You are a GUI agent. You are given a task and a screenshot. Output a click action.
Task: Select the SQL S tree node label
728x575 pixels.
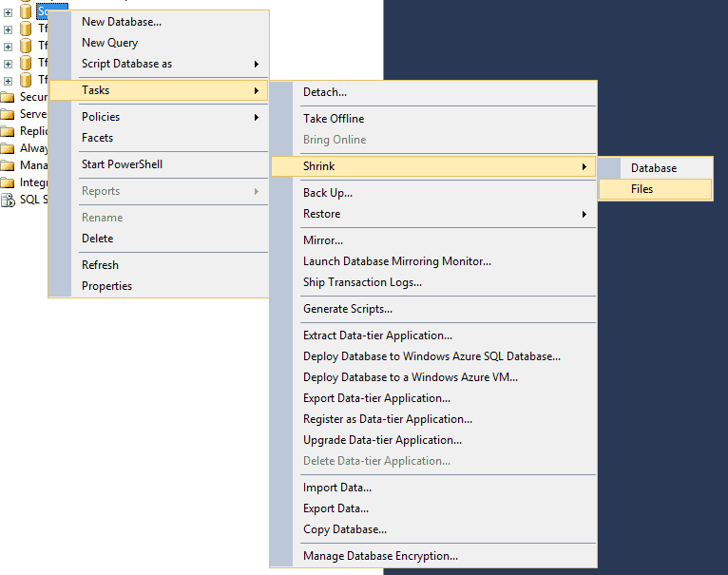pos(33,200)
